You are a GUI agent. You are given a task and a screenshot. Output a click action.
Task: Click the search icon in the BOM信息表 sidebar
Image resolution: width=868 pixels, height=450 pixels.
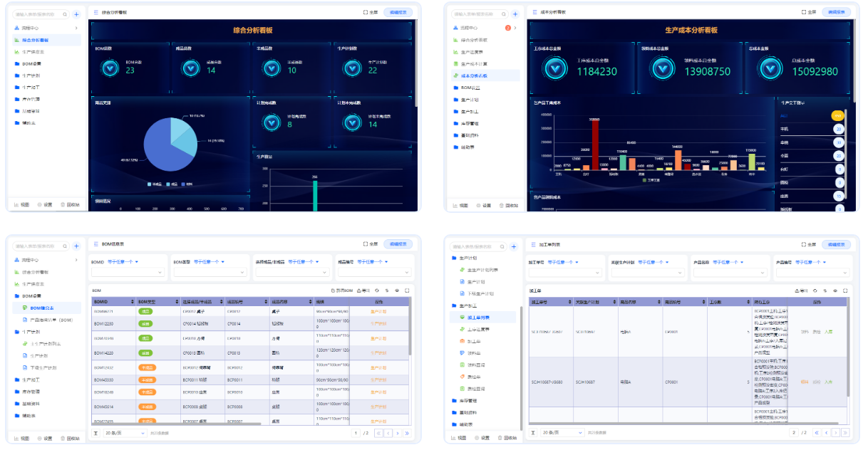click(x=64, y=246)
